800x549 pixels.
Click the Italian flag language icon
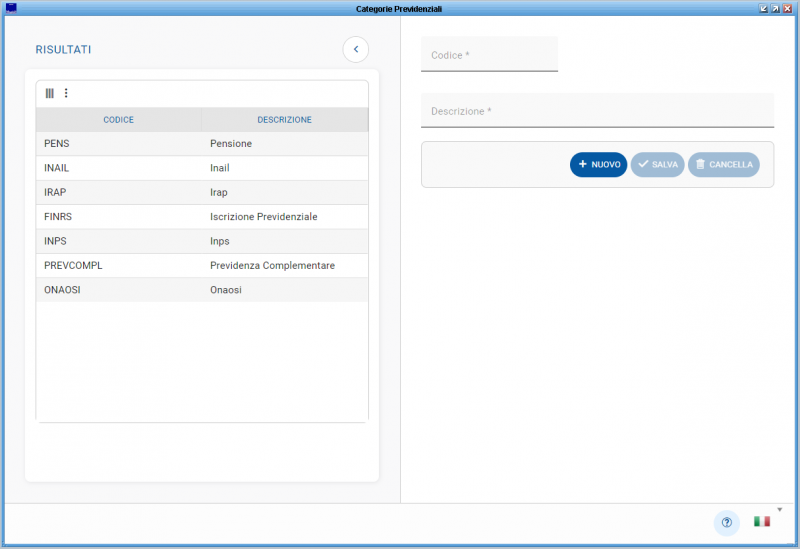(x=762, y=522)
